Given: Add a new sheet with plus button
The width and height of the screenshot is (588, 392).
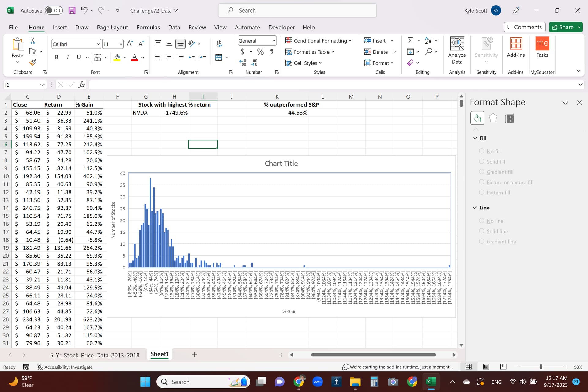Looking at the screenshot, I should pyautogui.click(x=194, y=355).
